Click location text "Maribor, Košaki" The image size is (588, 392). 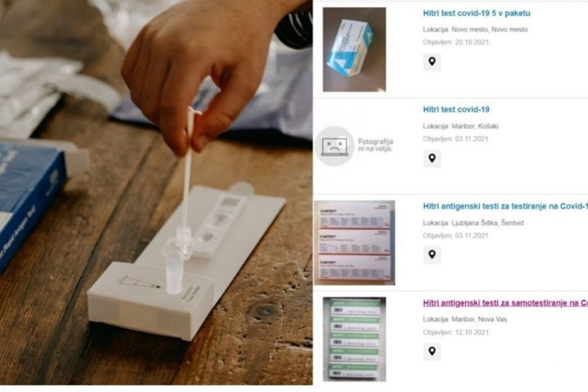click(x=475, y=126)
